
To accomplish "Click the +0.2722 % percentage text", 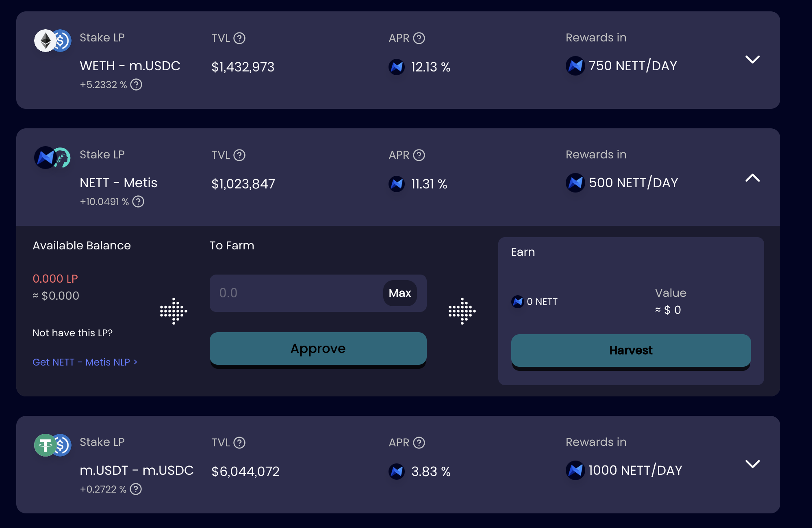I will pyautogui.click(x=103, y=489).
